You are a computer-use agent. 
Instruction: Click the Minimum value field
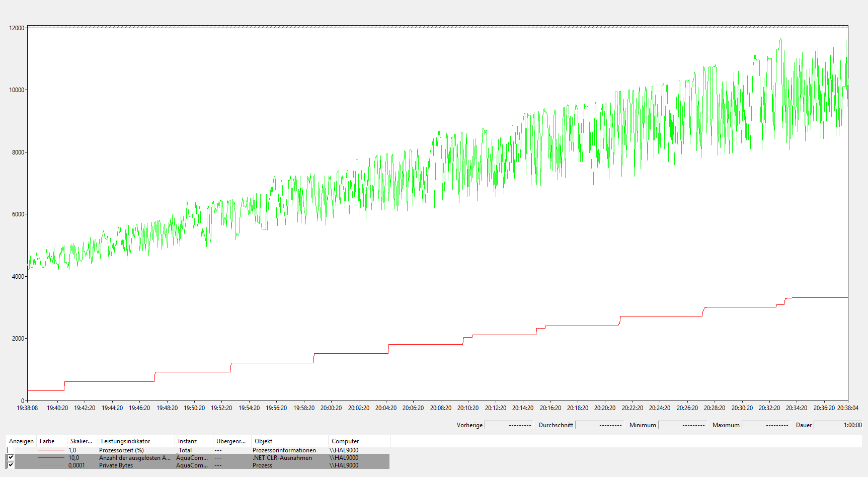tap(682, 425)
